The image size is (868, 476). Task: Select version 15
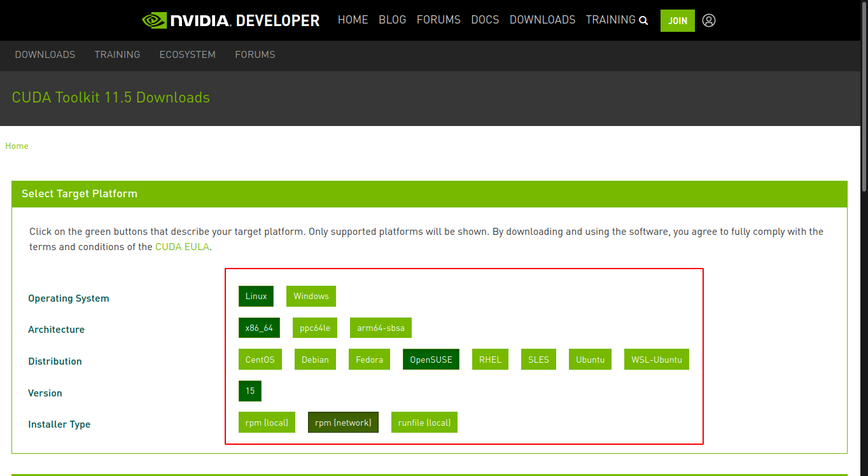point(250,391)
